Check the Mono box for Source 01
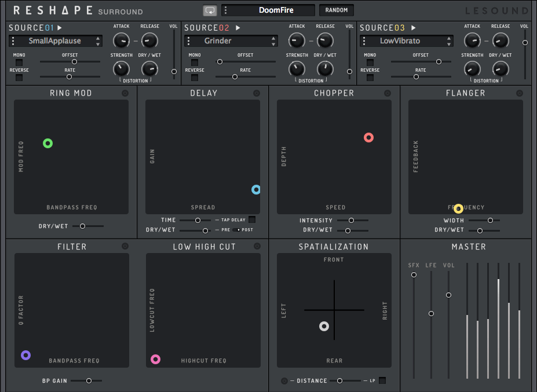Image resolution: width=537 pixels, height=392 pixels. [x=19, y=63]
